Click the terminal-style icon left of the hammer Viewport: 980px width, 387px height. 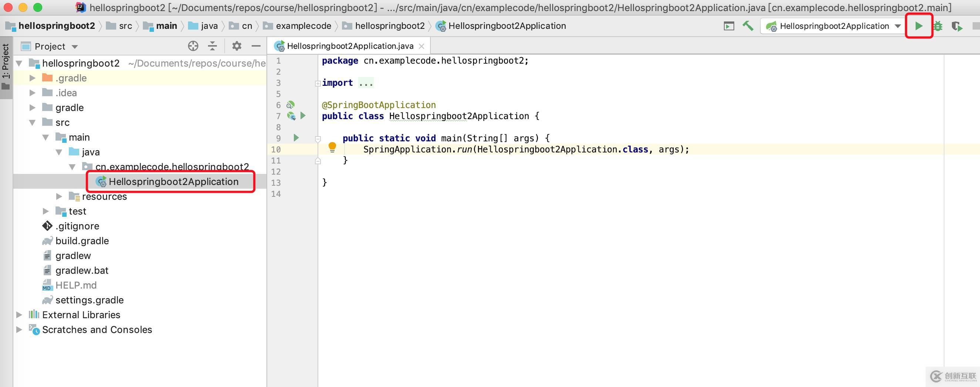[729, 26]
